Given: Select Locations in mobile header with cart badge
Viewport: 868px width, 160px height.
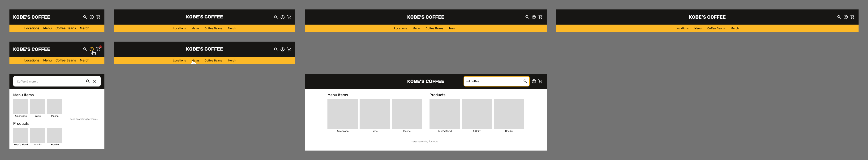Looking at the screenshot, I should point(32,60).
